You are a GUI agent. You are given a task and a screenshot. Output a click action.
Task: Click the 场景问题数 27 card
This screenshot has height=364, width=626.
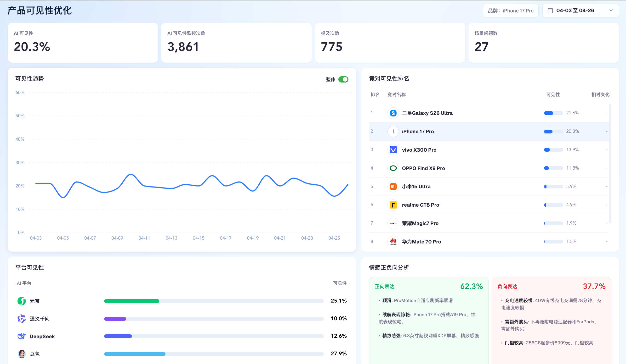[544, 43]
